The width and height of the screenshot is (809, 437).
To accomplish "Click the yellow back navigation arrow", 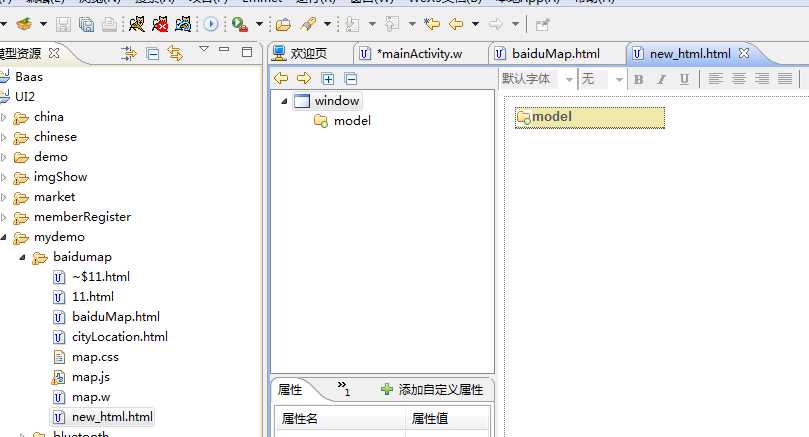I will point(456,24).
